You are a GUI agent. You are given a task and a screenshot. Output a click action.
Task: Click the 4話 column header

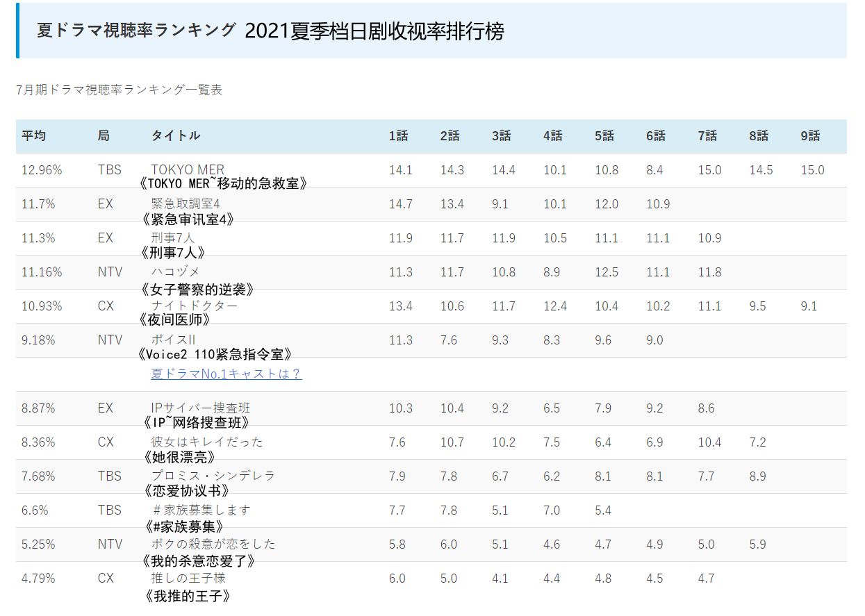click(553, 136)
